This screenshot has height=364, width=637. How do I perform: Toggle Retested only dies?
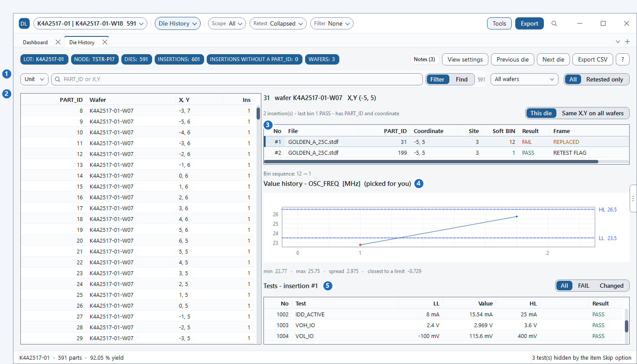604,79
